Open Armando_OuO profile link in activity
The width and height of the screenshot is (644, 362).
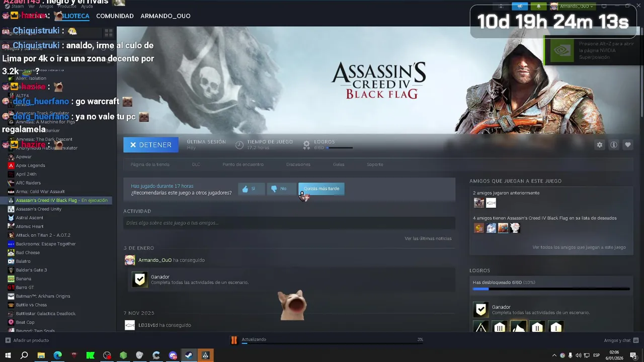point(155,260)
